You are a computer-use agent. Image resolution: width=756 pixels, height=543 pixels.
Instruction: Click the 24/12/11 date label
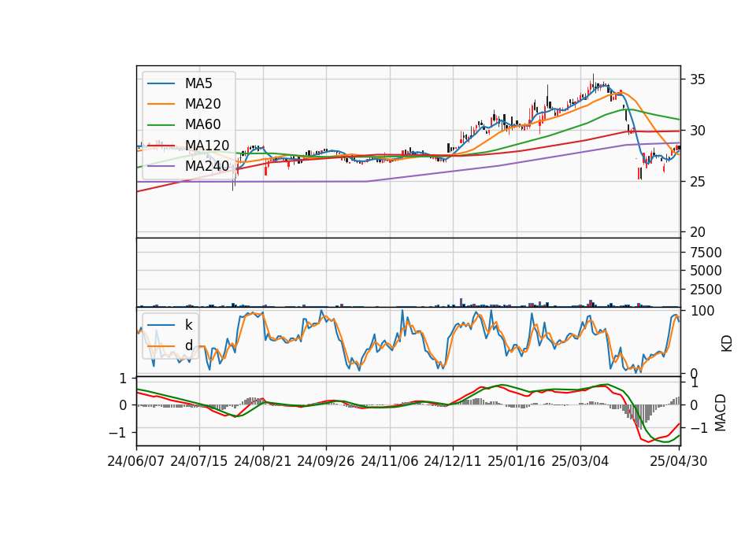(x=453, y=461)
